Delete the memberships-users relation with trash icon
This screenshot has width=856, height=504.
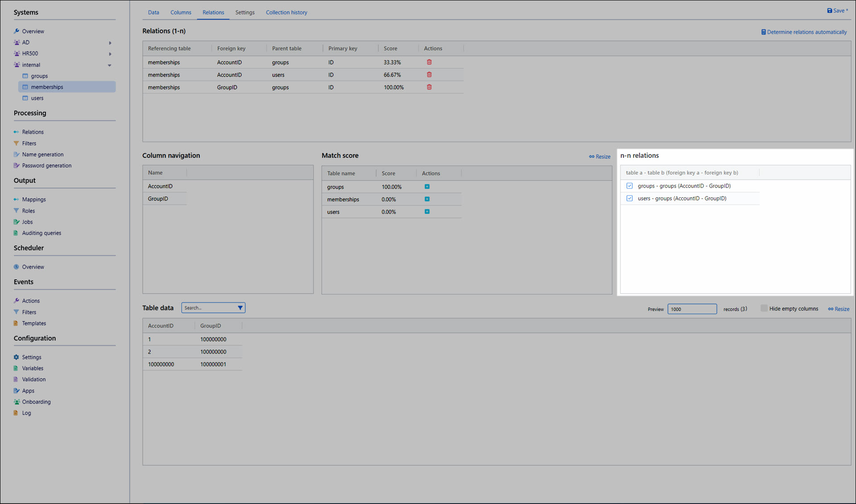point(429,75)
